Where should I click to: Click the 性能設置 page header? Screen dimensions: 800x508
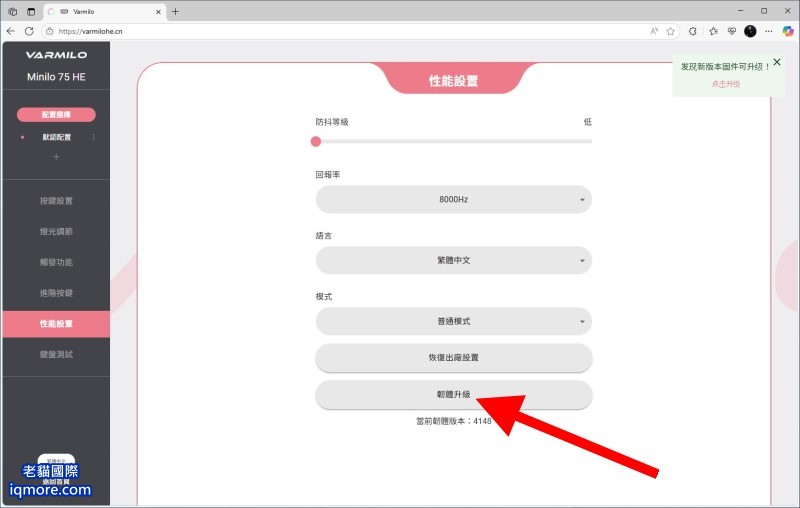click(454, 81)
